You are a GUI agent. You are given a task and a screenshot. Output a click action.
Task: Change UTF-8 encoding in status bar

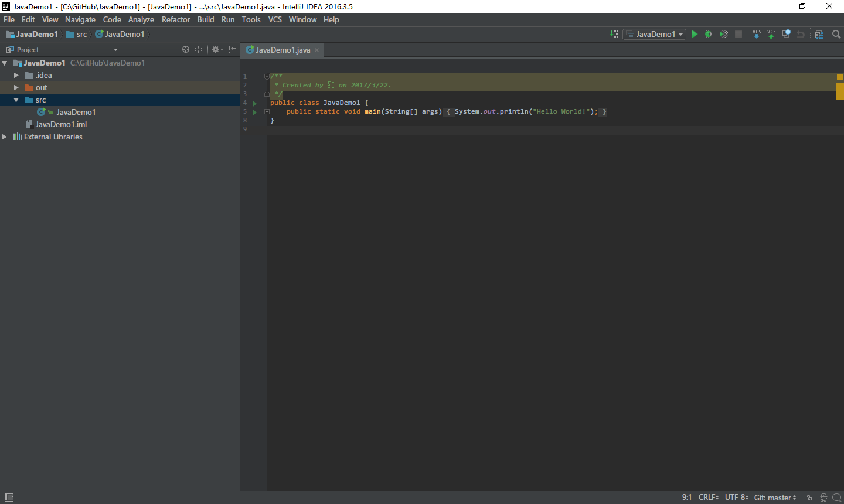tap(736, 498)
